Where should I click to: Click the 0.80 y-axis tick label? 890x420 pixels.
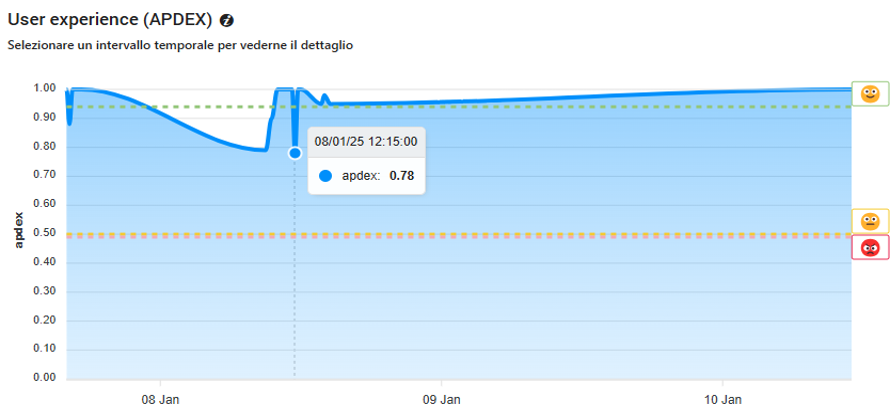[x=46, y=146]
